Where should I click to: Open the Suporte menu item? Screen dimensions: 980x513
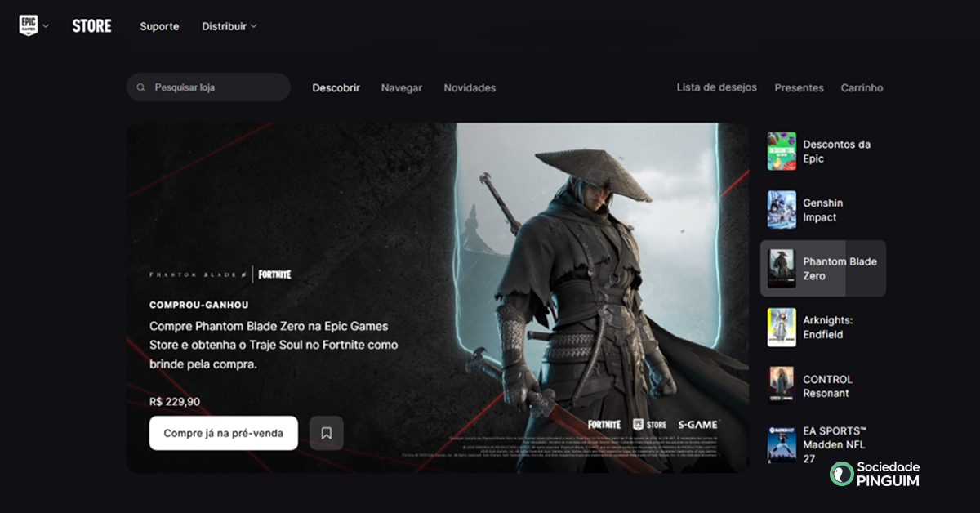[159, 26]
